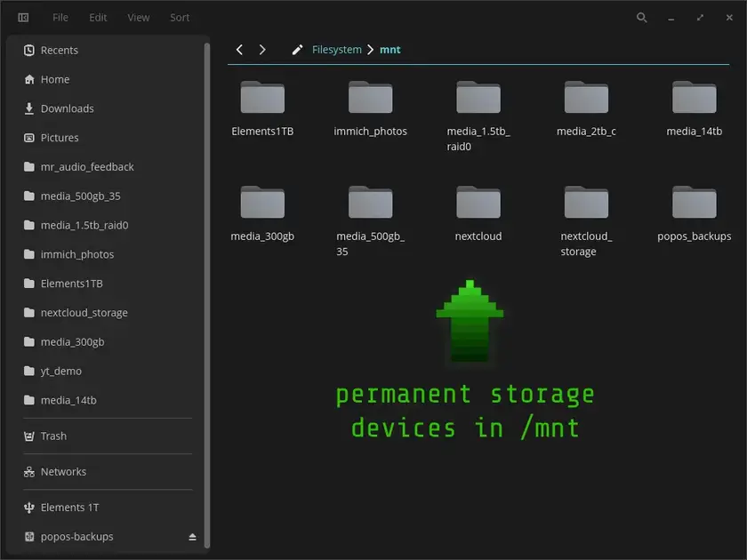Image resolution: width=747 pixels, height=560 pixels.
Task: Select Elements1TB sidebar bookmark
Action: [108, 284]
